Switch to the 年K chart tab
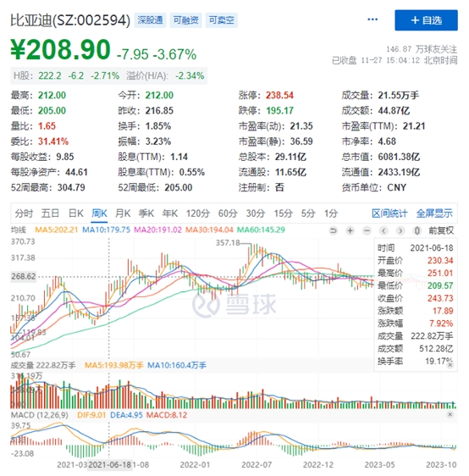469x476 pixels. 169,213
